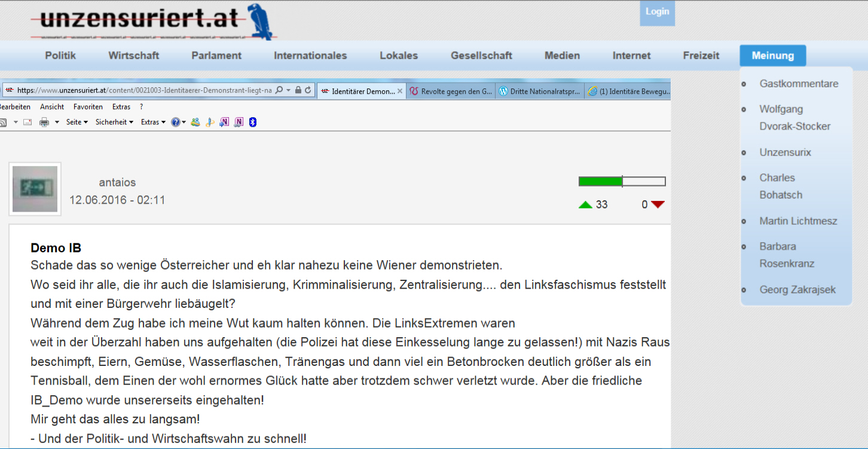Open Martin Lichtmesz under Meinung
The height and width of the screenshot is (449, 868).
798,221
